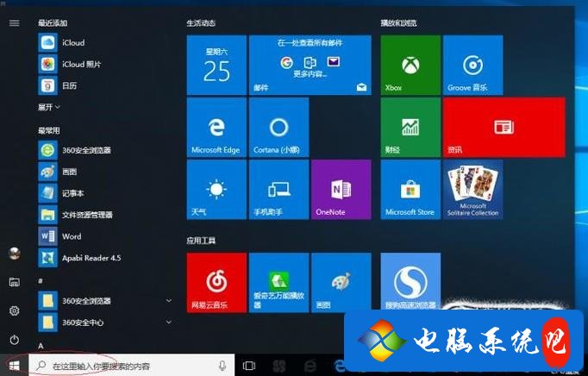Click the 应用工具 group heading
This screenshot has width=588, height=376.
coord(201,241)
